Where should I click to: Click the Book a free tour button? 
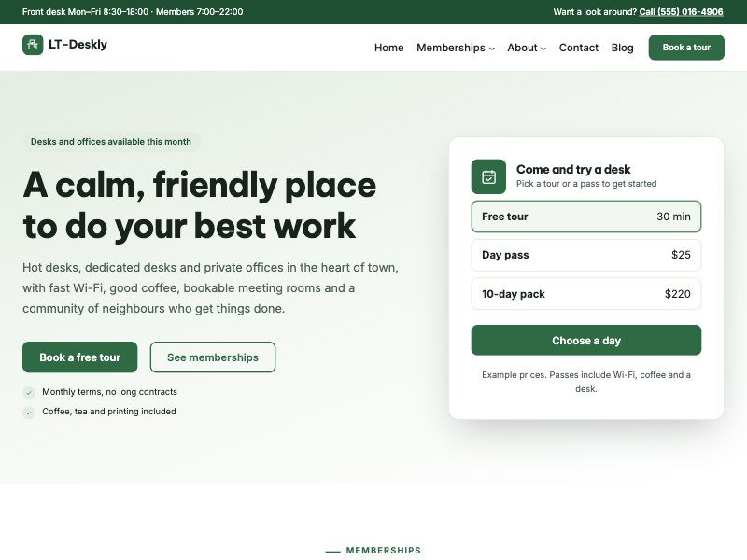point(80,357)
